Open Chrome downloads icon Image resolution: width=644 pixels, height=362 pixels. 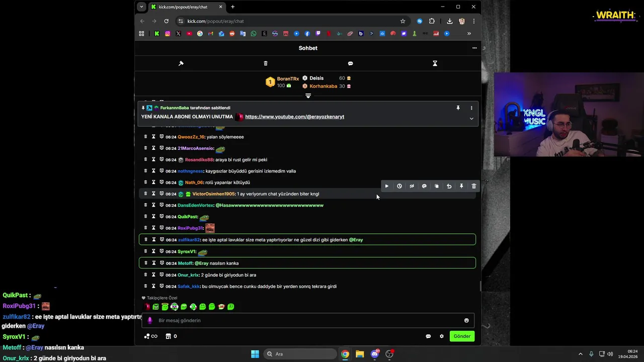tap(449, 21)
